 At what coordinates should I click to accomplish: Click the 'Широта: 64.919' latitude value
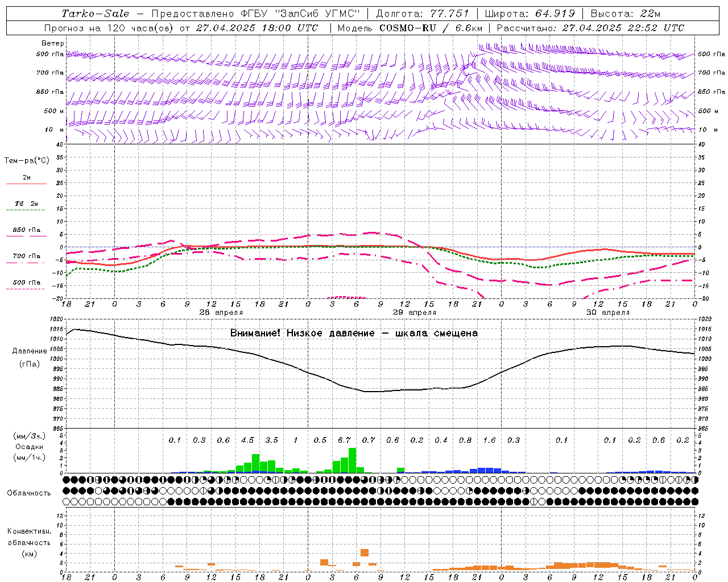pyautogui.click(x=530, y=14)
